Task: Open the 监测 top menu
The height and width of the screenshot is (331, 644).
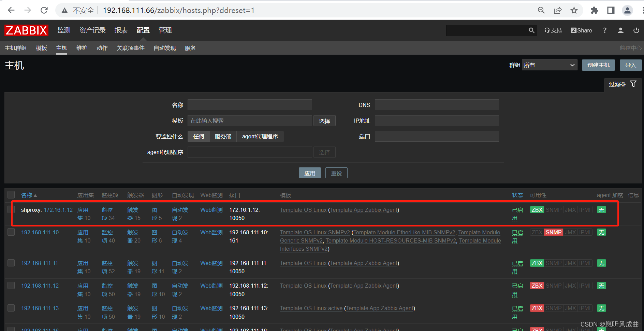Action: point(64,30)
